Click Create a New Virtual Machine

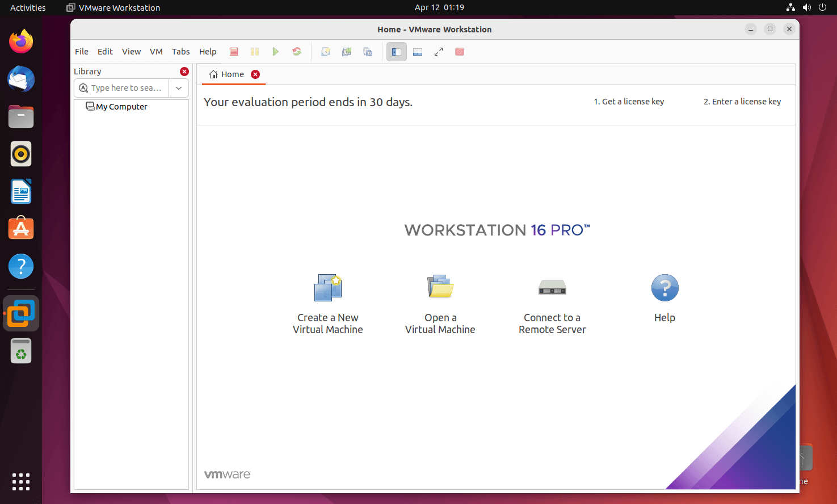coord(328,304)
